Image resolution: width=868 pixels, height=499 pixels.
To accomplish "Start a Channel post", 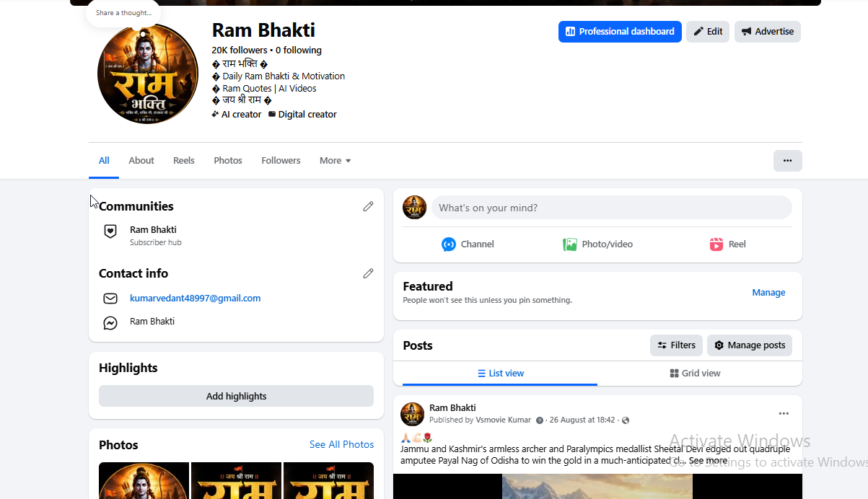I will click(468, 244).
